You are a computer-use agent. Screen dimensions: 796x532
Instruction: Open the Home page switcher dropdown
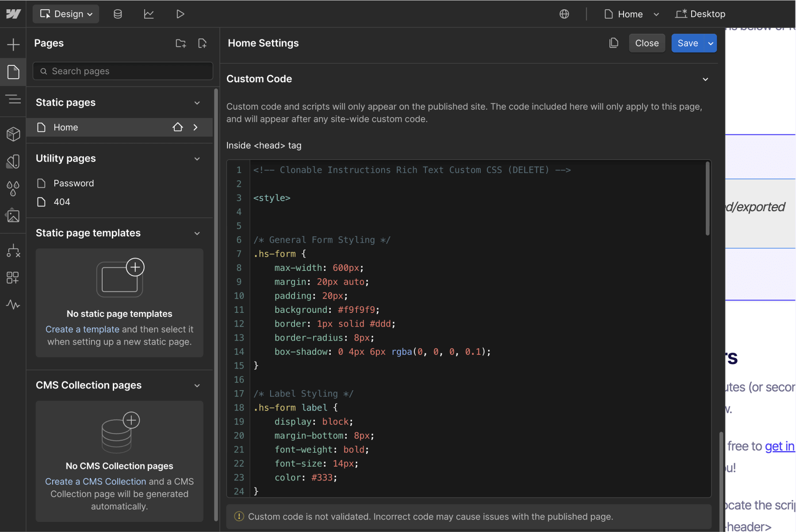pos(631,14)
